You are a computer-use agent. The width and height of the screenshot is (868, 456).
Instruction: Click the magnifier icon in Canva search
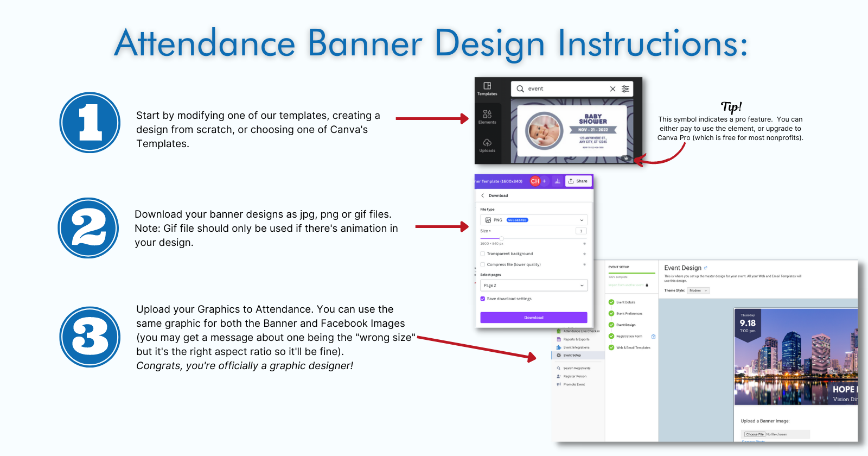(520, 88)
